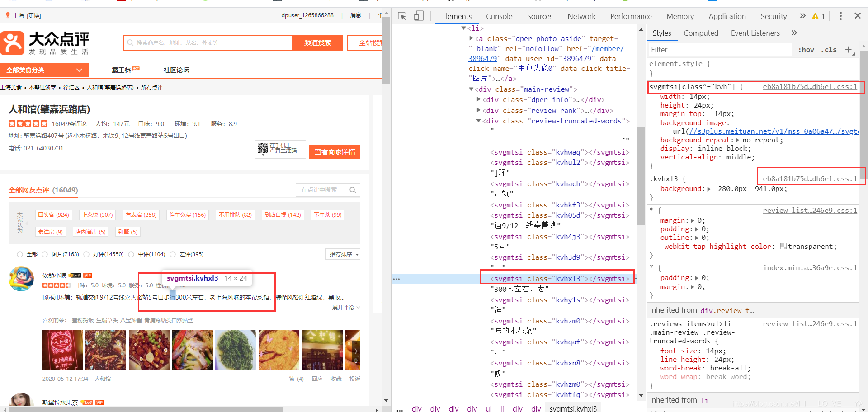This screenshot has width=868, height=412.
Task: Open the Event Listeners pane tab
Action: 755,33
